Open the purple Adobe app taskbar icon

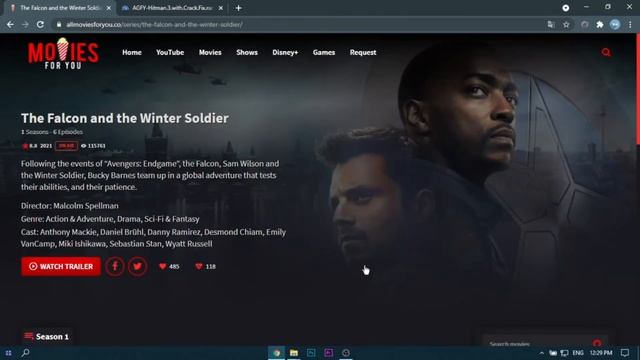coord(329,353)
